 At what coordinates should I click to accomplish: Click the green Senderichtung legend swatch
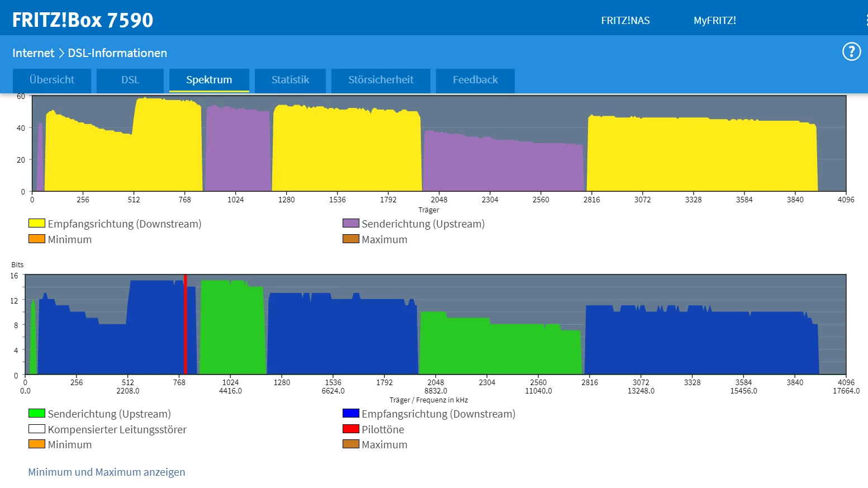click(37, 413)
